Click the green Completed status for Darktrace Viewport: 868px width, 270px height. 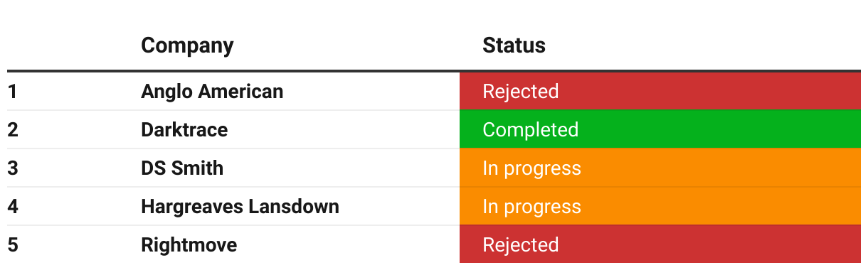pyautogui.click(x=660, y=130)
